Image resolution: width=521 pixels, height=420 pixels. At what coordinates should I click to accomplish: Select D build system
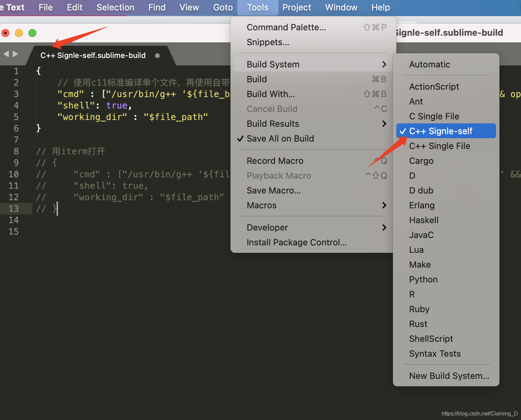(x=446, y=176)
